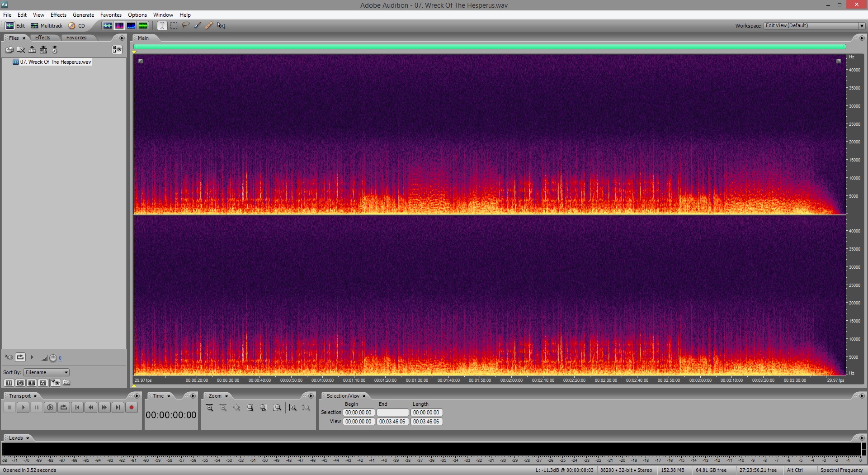Switch to Multitrack view
Viewport: 868px width, 475px height.
pos(47,26)
